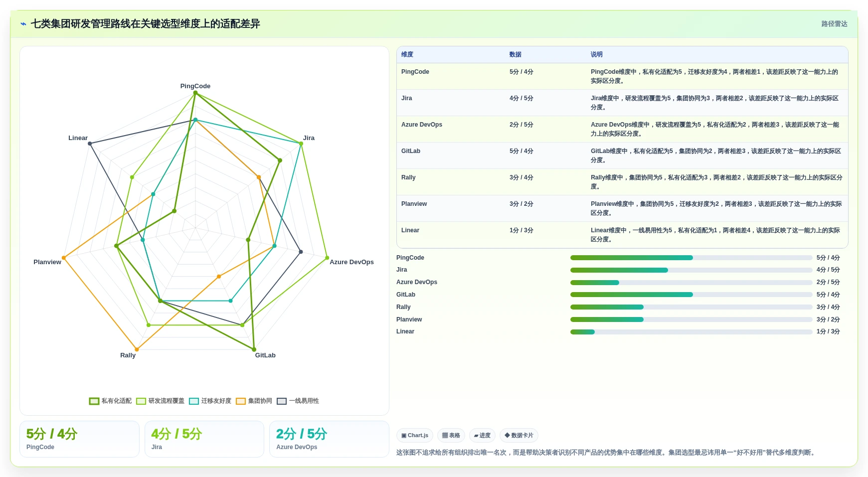Image resolution: width=868 pixels, height=477 pixels.
Task: Click the Rally axis label on radar
Action: click(x=128, y=355)
